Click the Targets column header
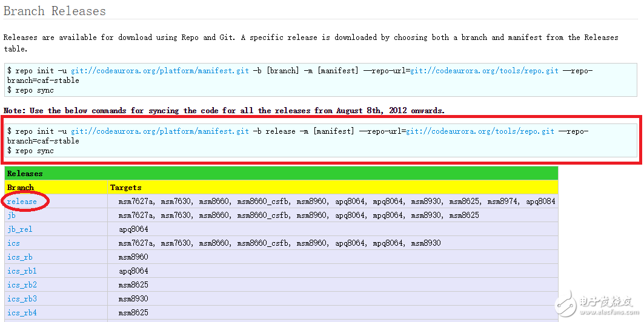644x322 pixels. (125, 188)
